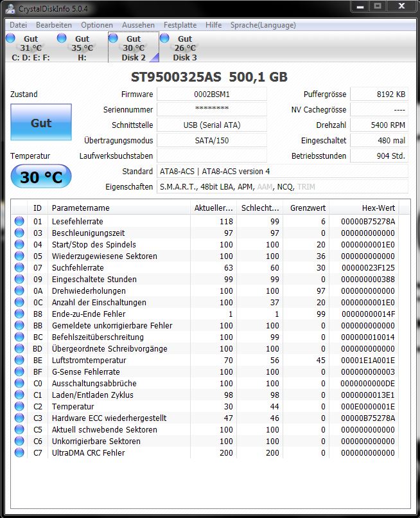
Task: Click status orb for Laden/Entladen Zyklus
Action: point(19,395)
